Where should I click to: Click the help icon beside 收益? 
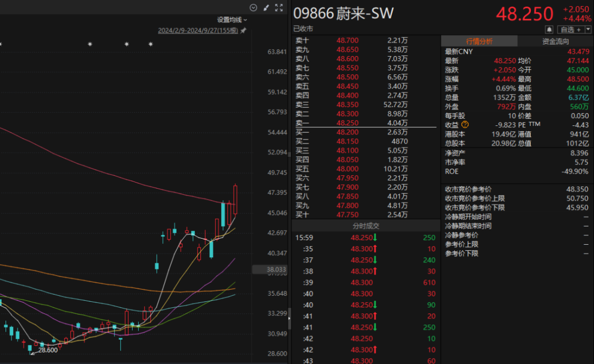[465, 125]
